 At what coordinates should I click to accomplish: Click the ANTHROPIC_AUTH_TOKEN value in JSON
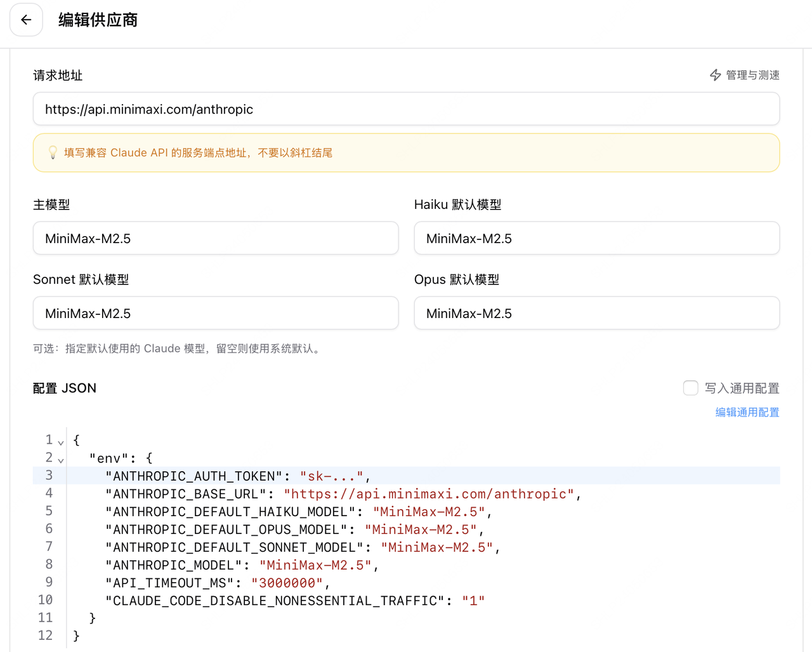331,476
